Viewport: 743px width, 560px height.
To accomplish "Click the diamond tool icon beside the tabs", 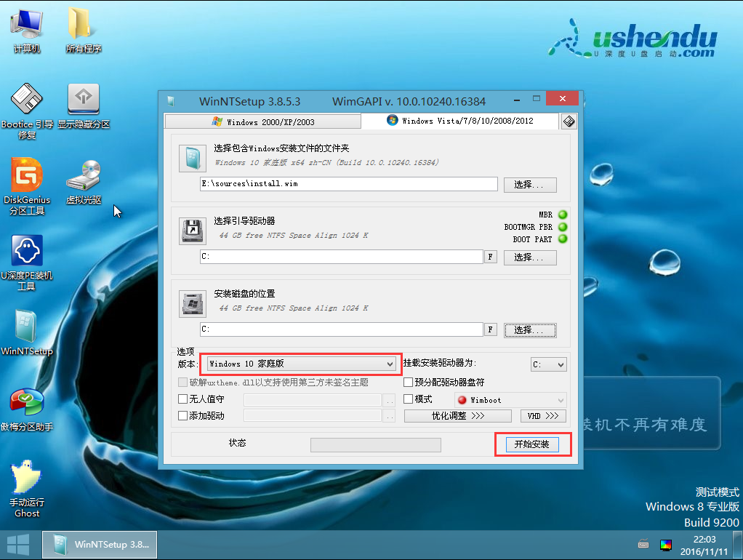I will [x=569, y=121].
